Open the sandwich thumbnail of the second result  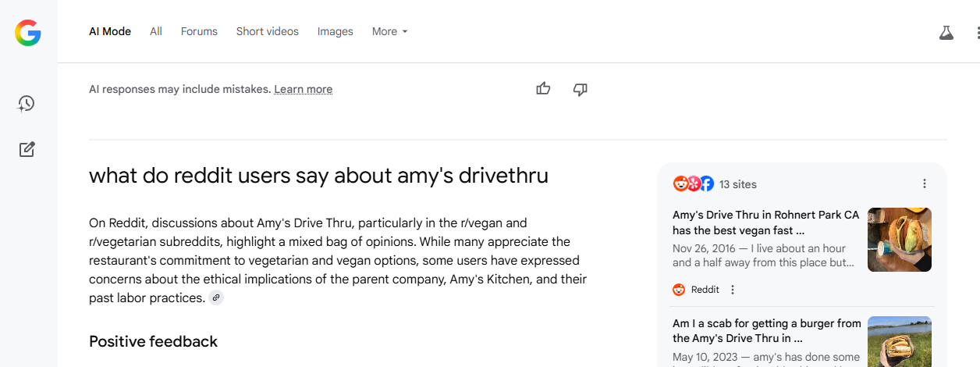click(x=900, y=341)
